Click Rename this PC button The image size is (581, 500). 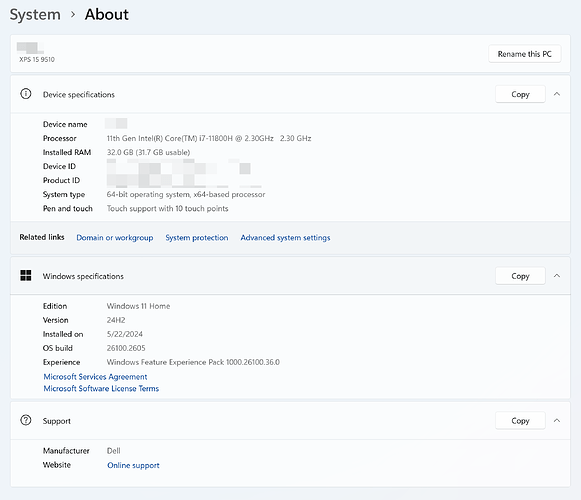pos(524,54)
